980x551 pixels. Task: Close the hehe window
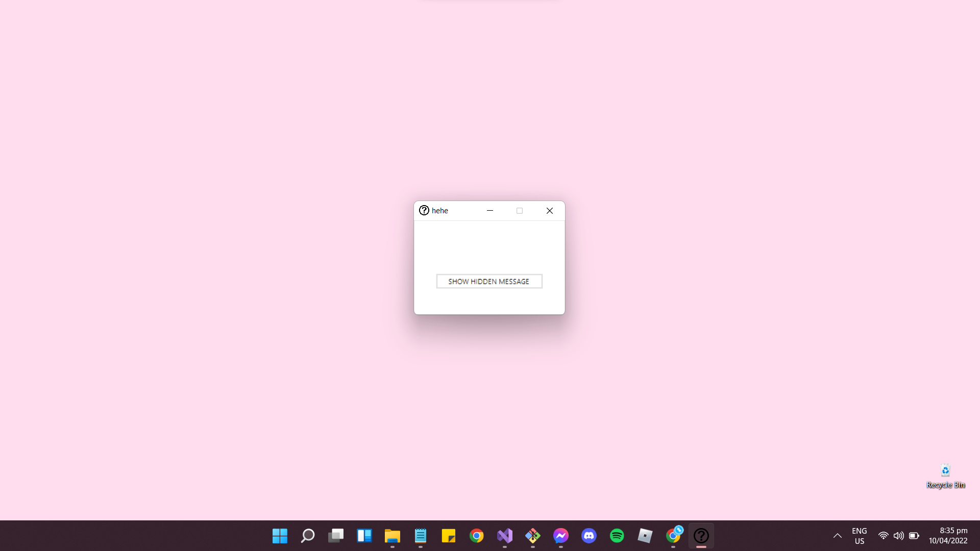[x=550, y=211]
